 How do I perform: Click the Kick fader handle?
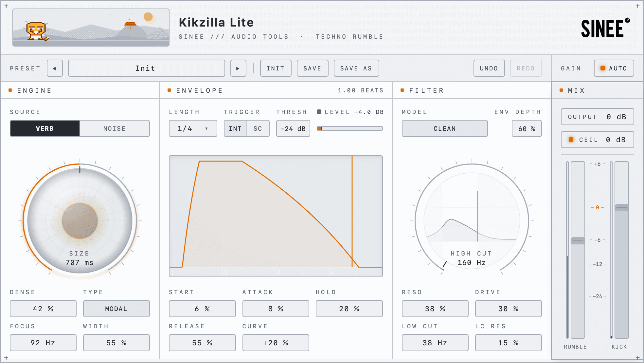622,208
